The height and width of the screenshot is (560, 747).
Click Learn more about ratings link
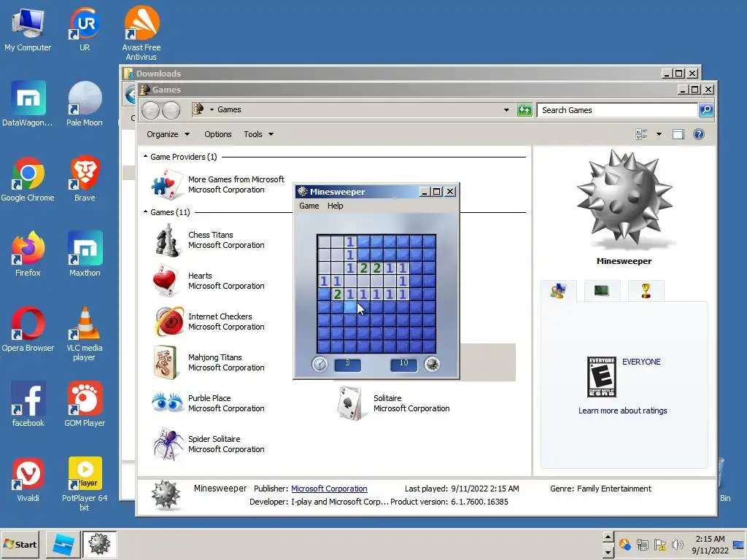point(623,411)
